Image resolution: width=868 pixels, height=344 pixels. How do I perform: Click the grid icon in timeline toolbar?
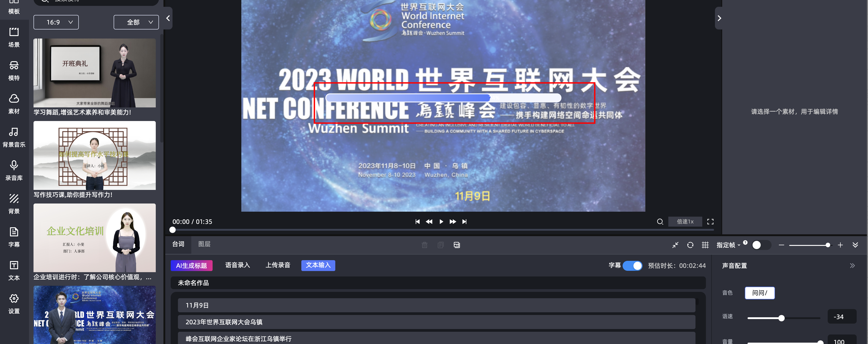(x=705, y=245)
